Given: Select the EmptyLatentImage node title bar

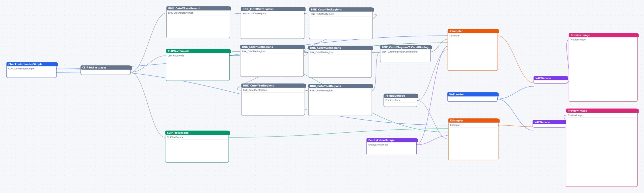Looking at the screenshot, I should pos(392,140).
